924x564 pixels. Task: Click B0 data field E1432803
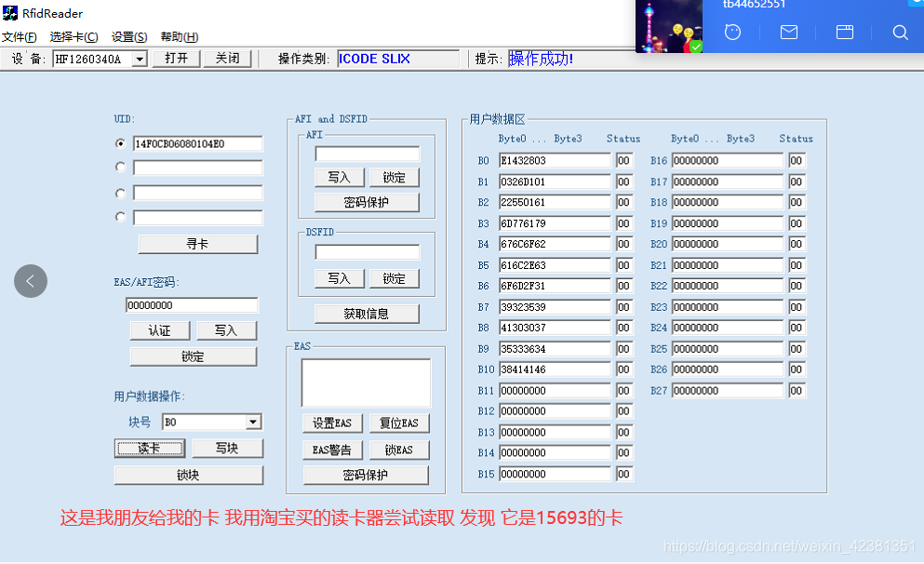pyautogui.click(x=555, y=160)
